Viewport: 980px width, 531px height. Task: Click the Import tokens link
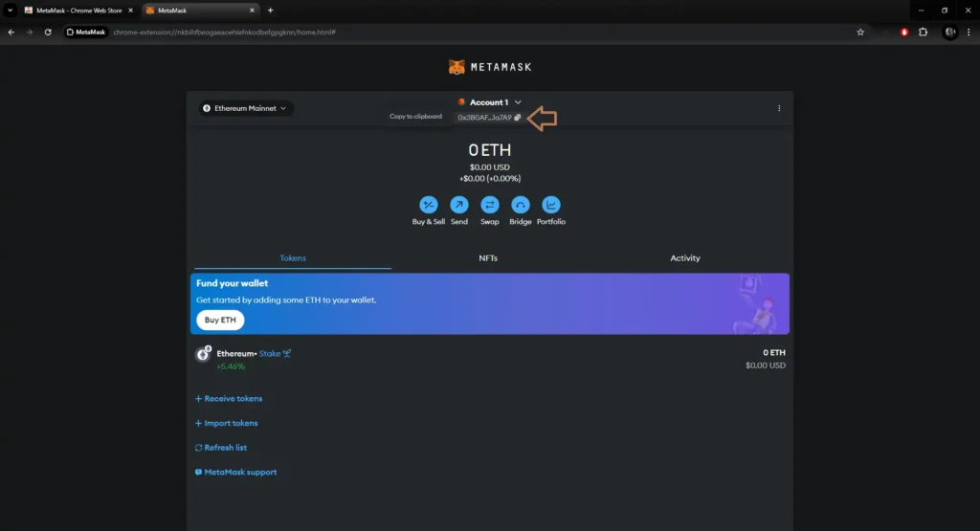[226, 423]
